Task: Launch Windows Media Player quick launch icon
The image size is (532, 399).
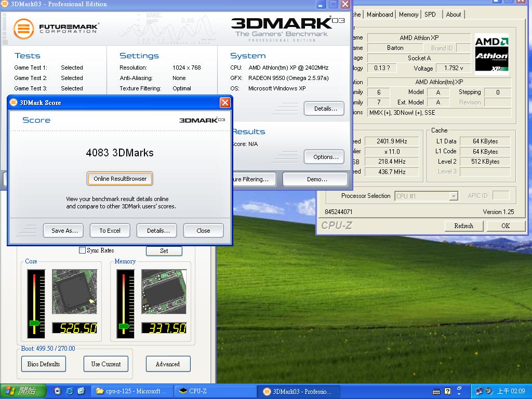Action: pos(57,391)
